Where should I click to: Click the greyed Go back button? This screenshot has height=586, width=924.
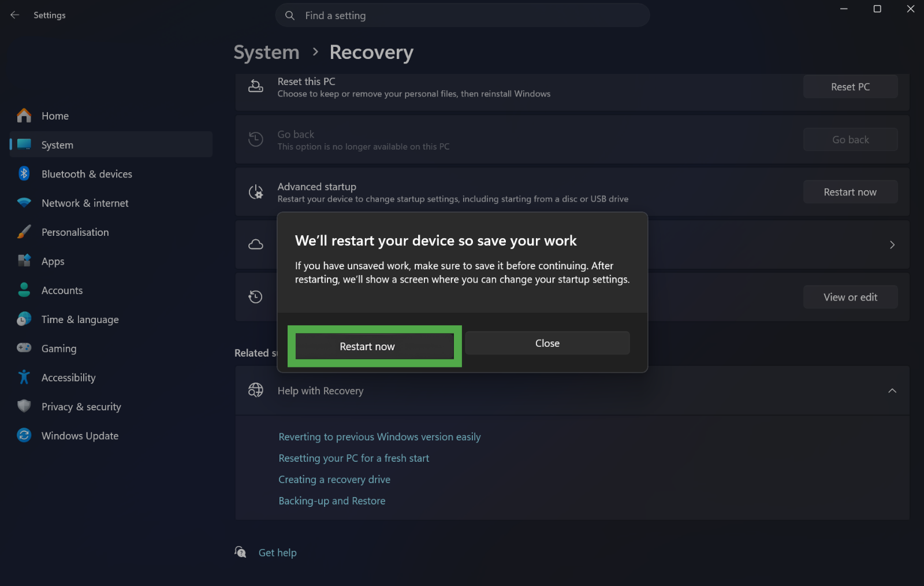(850, 139)
